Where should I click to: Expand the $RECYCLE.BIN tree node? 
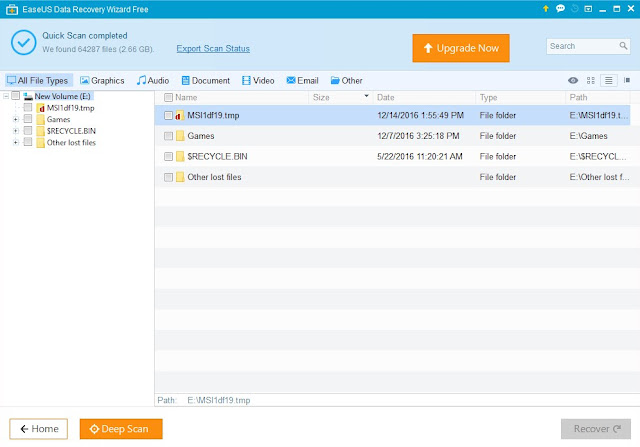coord(16,131)
